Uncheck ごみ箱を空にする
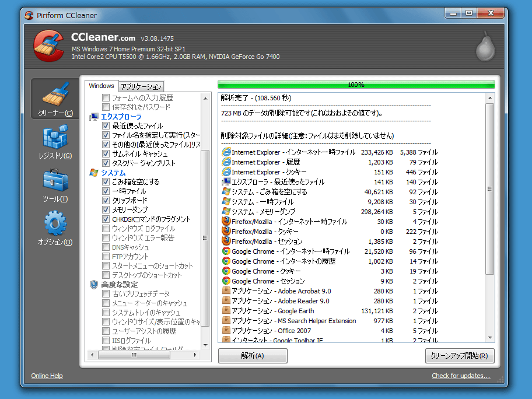Viewport: 532px width, 399px height. [106, 182]
